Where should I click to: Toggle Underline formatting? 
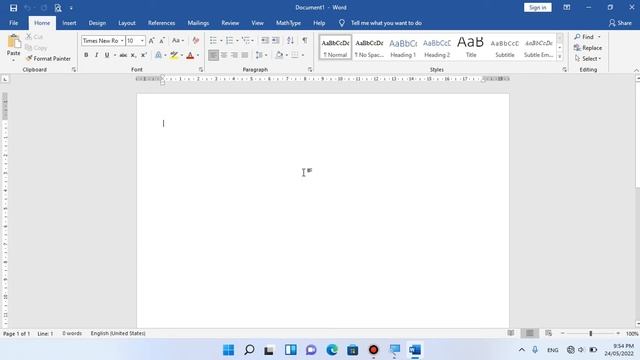pos(107,55)
